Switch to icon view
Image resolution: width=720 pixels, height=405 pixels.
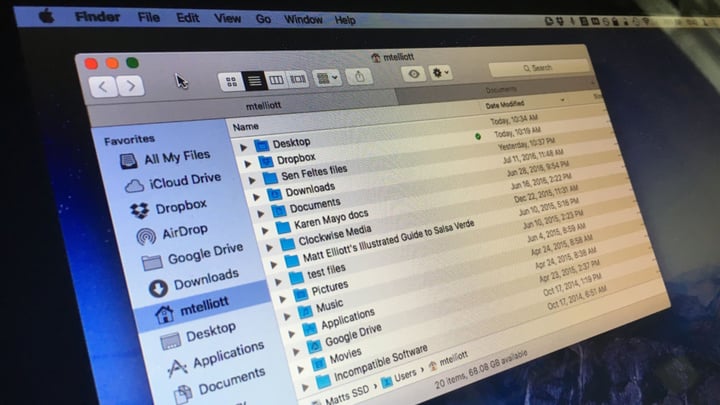(231, 82)
